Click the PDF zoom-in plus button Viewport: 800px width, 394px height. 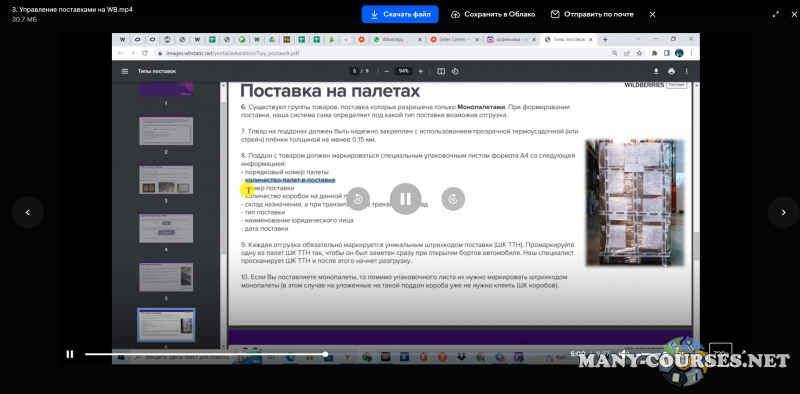pyautogui.click(x=420, y=71)
